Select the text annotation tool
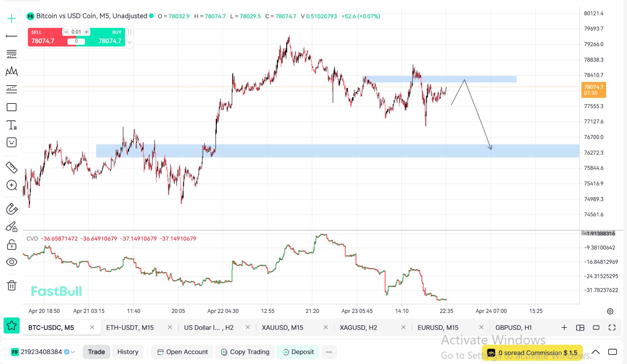The width and height of the screenshot is (627, 364). (x=12, y=125)
